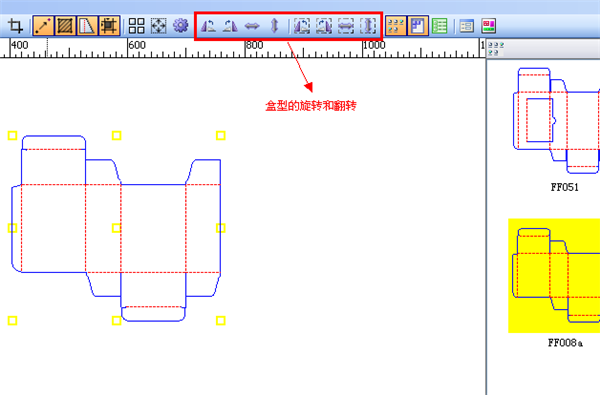Flip box shape vertically
The height and width of the screenshot is (395, 600).
coord(274,26)
